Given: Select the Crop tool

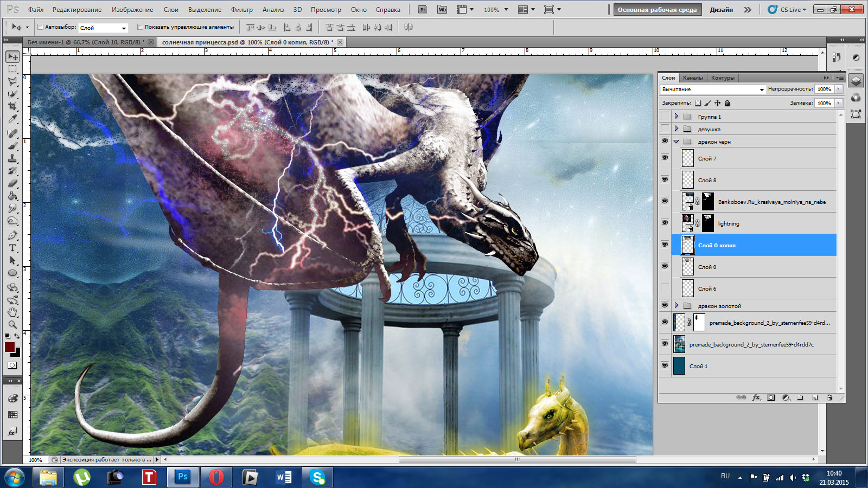Looking at the screenshot, I should [x=12, y=106].
